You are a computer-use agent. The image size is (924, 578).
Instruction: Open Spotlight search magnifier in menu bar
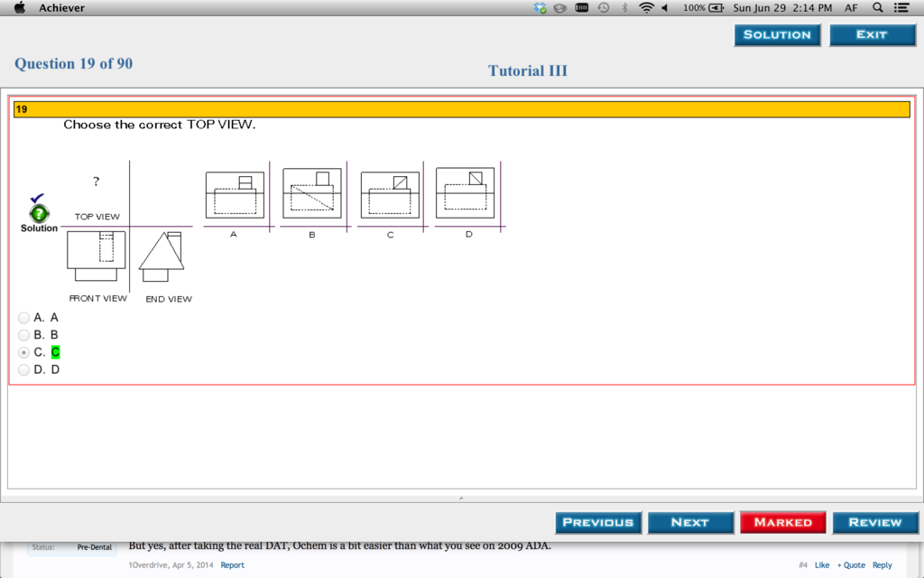pyautogui.click(x=878, y=8)
